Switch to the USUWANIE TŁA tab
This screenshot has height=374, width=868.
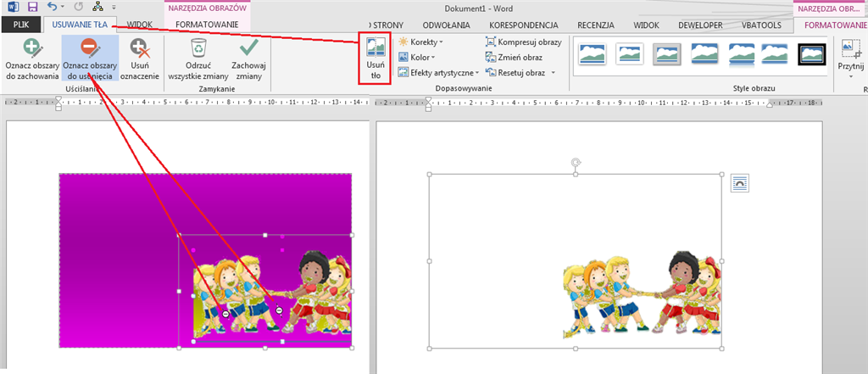pos(79,25)
